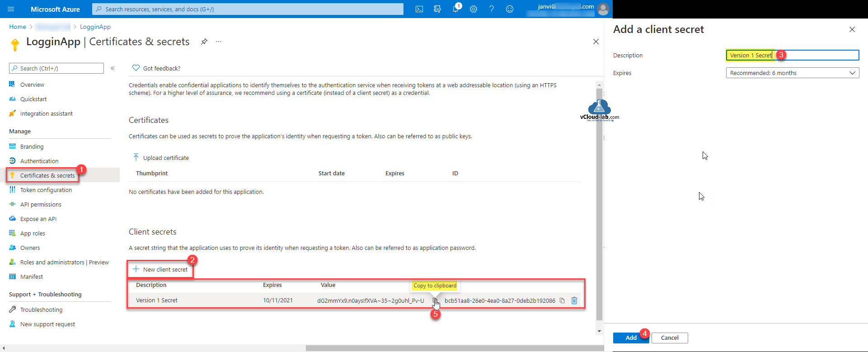Open Cloud Shell from the top bar
Screen dimensions: 868x352
(419, 9)
